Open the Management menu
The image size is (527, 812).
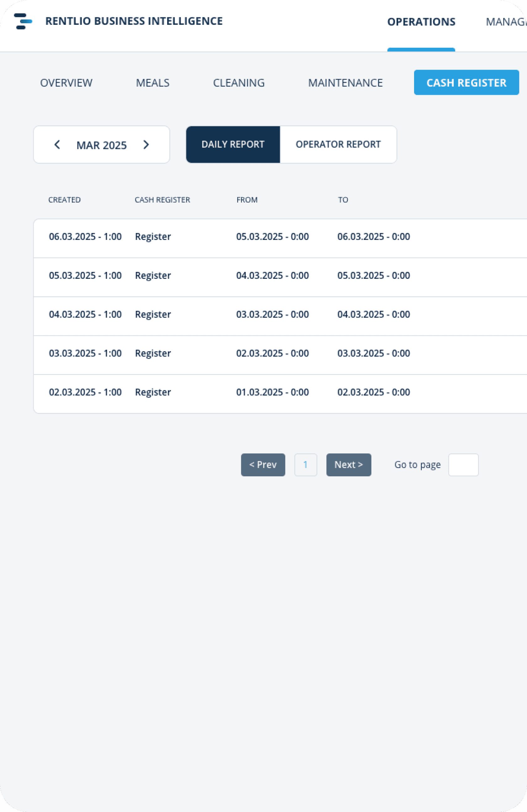tap(508, 21)
